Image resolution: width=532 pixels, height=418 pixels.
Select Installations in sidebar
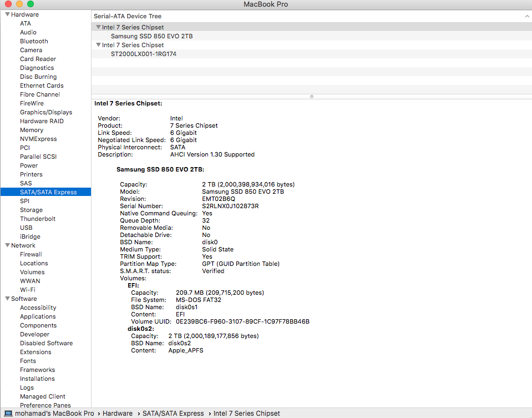coord(37,379)
